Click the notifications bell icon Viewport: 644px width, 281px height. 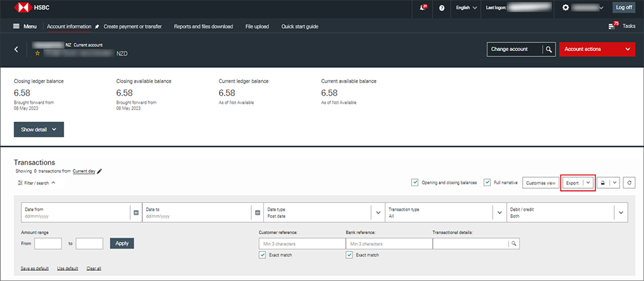[x=422, y=8]
